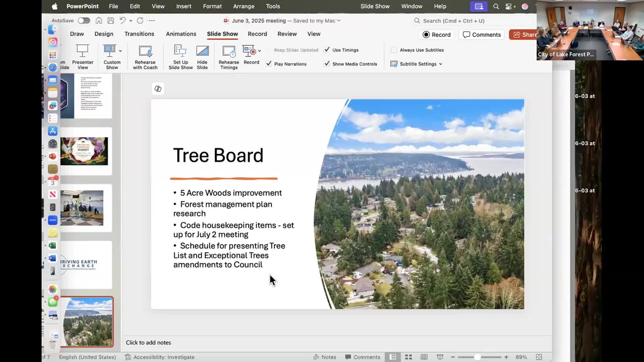Uncheck Play Narrations checkbox
644x362 pixels.
tap(269, 64)
